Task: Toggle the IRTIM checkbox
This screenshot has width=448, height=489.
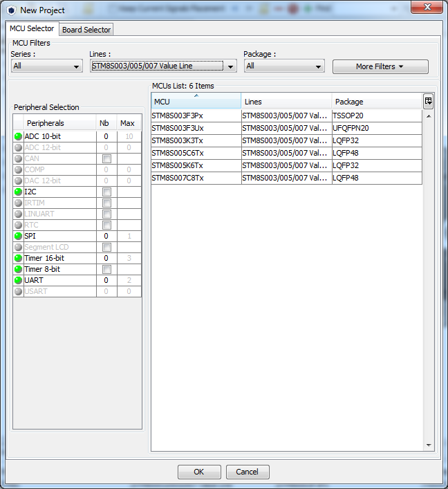Action: point(106,203)
